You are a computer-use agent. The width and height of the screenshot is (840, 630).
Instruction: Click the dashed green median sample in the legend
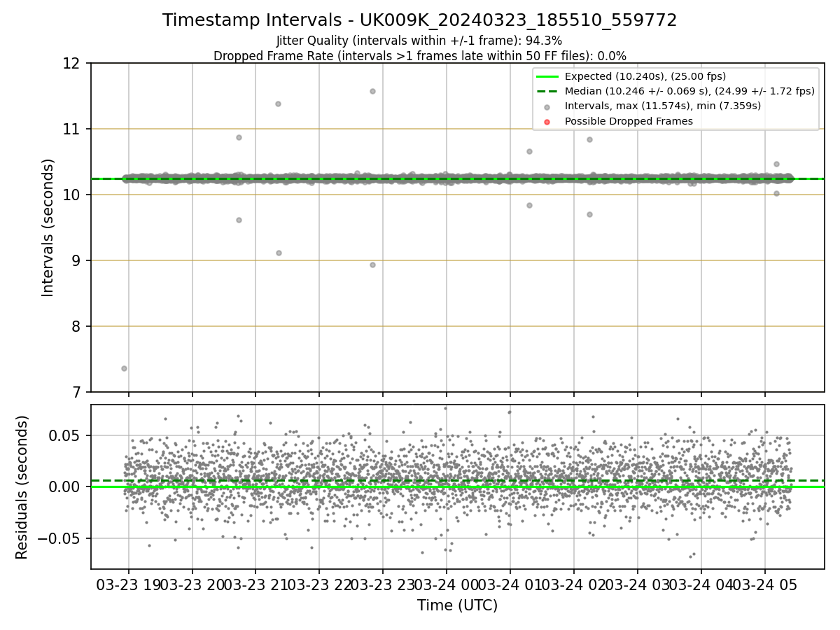(x=547, y=92)
